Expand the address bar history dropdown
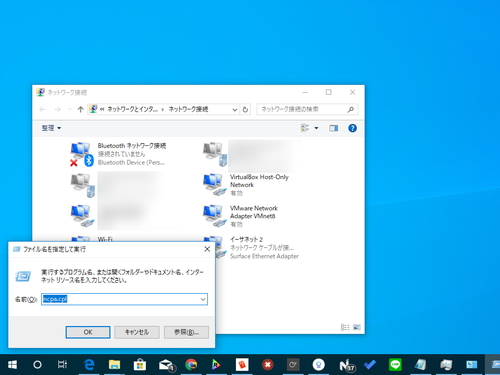The height and width of the screenshot is (375, 500). click(x=235, y=109)
